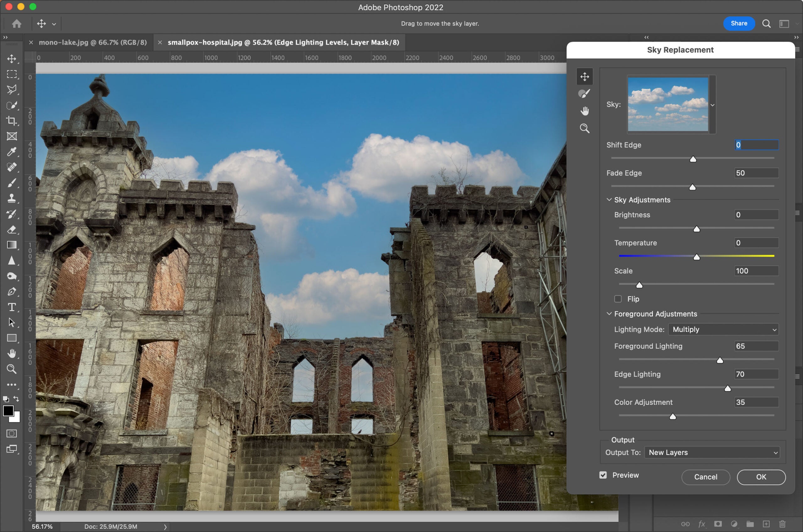Screen dimensions: 803x532
Task: Collapse the Sky Adjustments section
Action: coord(609,199)
